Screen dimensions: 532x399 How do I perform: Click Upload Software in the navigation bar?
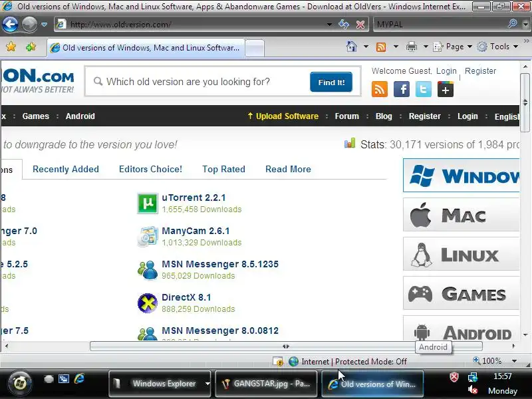[283, 116]
